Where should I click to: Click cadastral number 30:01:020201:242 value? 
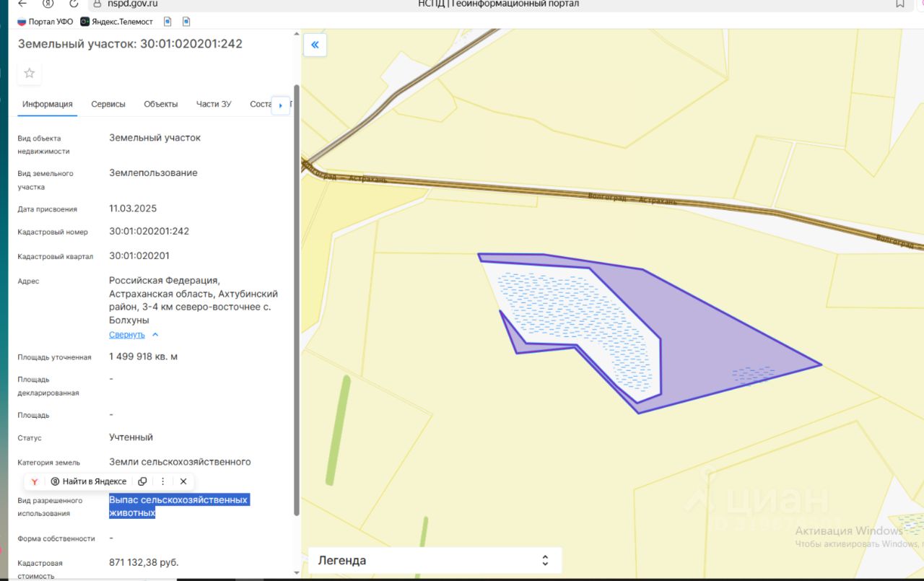(x=149, y=232)
